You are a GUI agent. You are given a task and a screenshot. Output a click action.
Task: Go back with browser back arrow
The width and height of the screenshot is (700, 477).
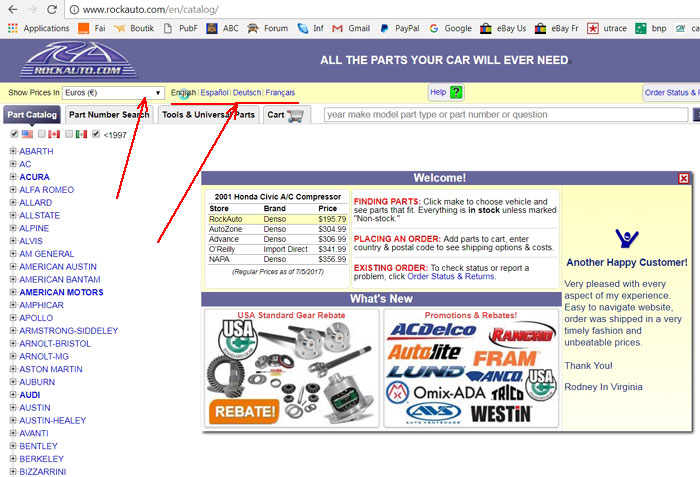(x=13, y=9)
